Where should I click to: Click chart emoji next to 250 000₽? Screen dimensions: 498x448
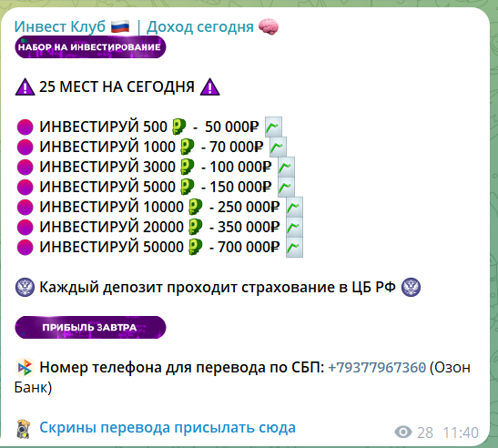(294, 207)
